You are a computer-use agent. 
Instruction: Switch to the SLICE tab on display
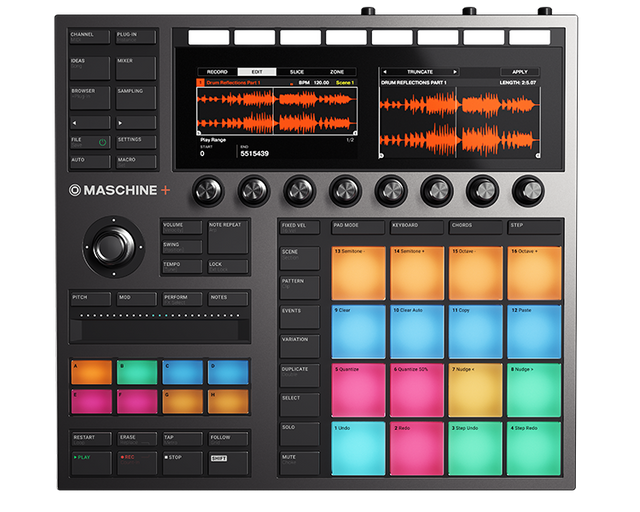[296, 72]
